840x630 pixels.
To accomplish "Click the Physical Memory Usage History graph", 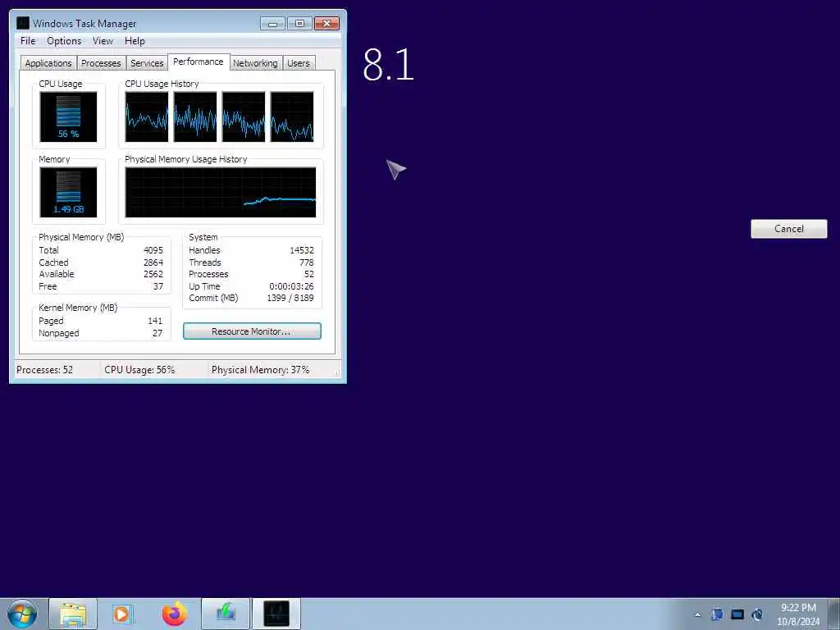I will click(x=220, y=192).
